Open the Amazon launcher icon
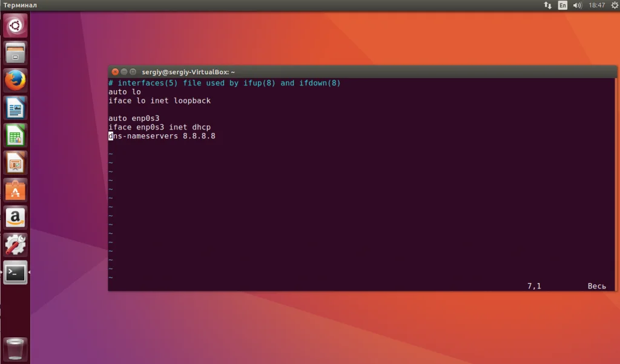 pos(15,218)
